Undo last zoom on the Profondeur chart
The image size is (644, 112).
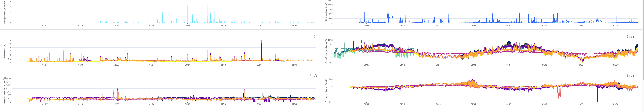tap(311, 37)
